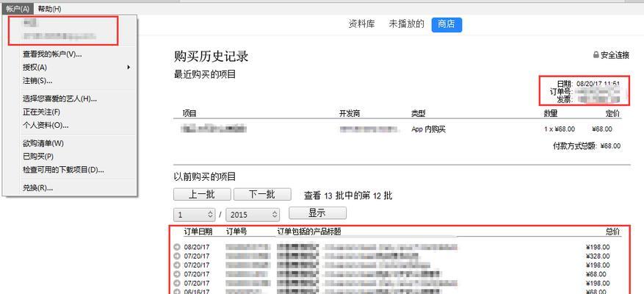This screenshot has height=294, width=644.
Task: Click the 以前购买的项目 label
Action: coord(205,177)
